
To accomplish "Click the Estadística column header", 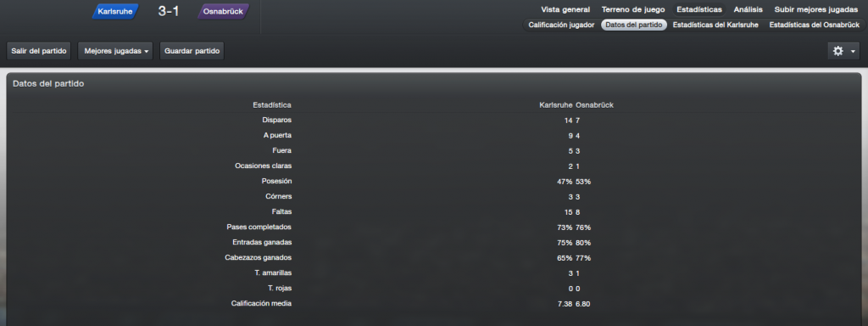I will pyautogui.click(x=272, y=104).
